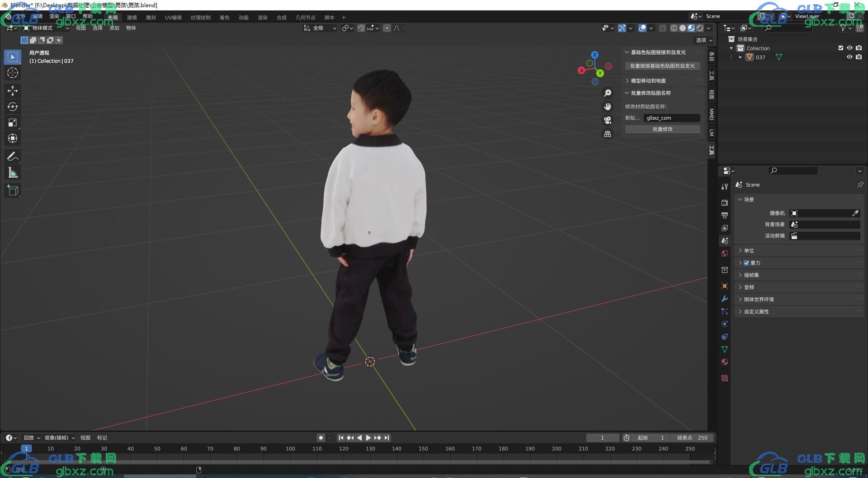Viewport: 868px width, 478px height.
Task: Open the 文件 (File) menu
Action: click(21, 16)
